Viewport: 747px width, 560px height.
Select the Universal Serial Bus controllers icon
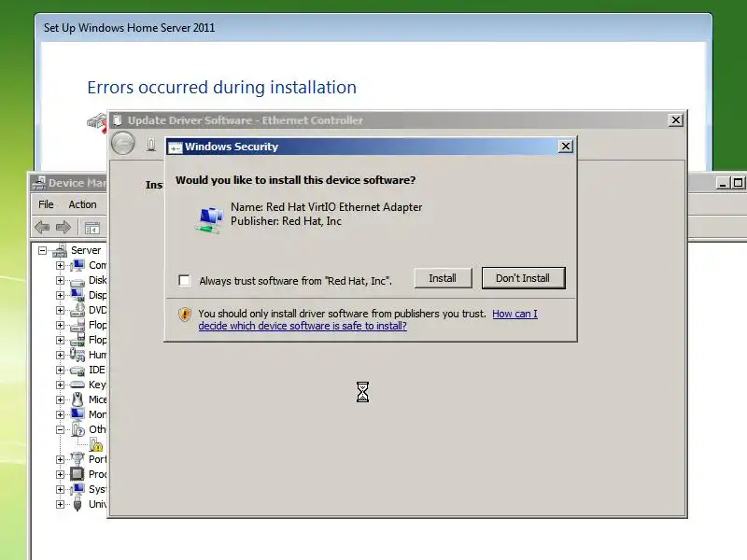click(x=78, y=504)
